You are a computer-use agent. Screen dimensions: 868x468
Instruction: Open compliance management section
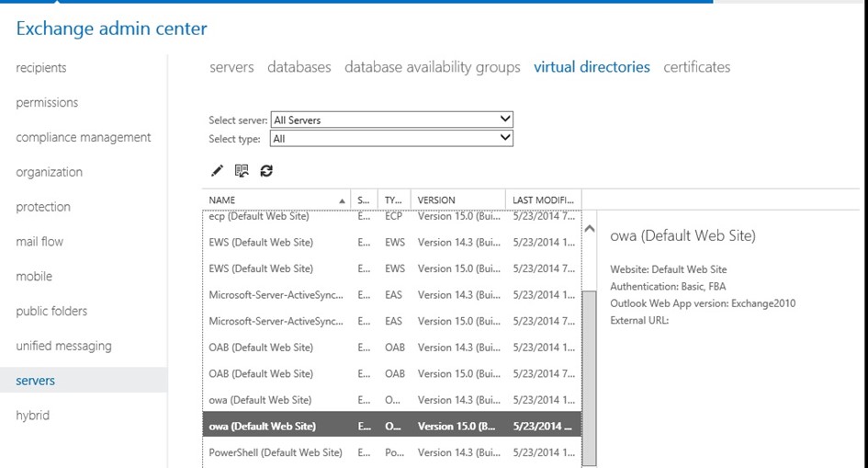tap(83, 137)
